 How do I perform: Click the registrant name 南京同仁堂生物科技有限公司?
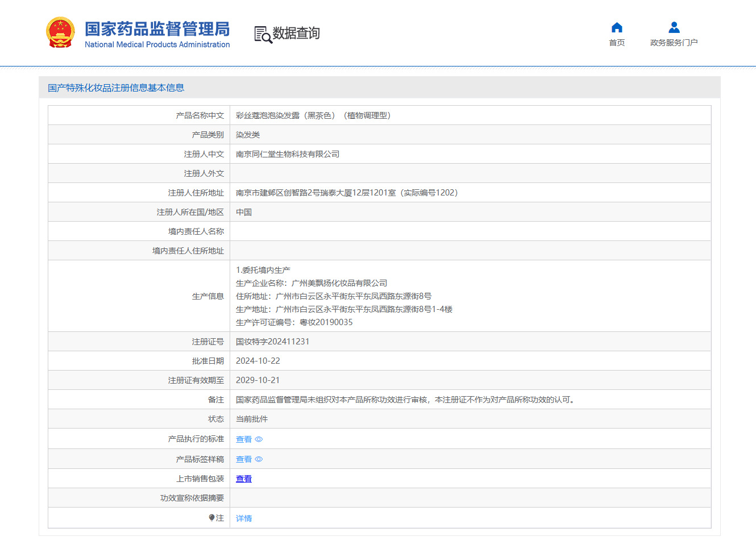[x=287, y=154]
